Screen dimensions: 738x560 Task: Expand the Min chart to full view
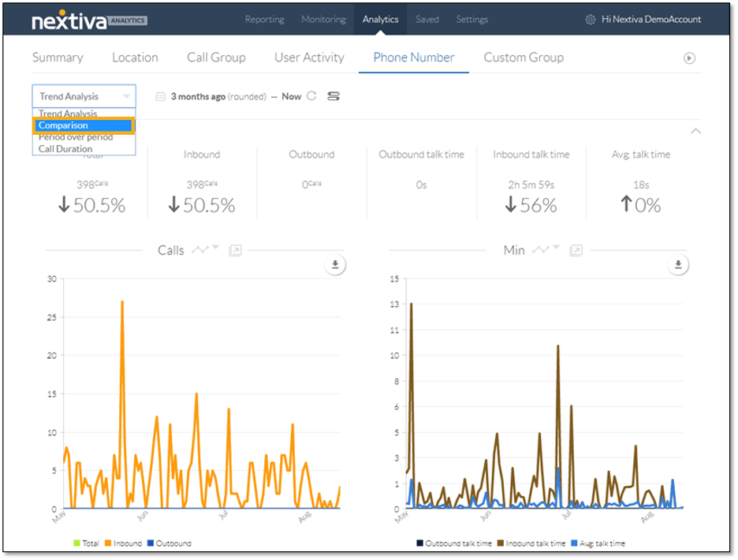576,250
